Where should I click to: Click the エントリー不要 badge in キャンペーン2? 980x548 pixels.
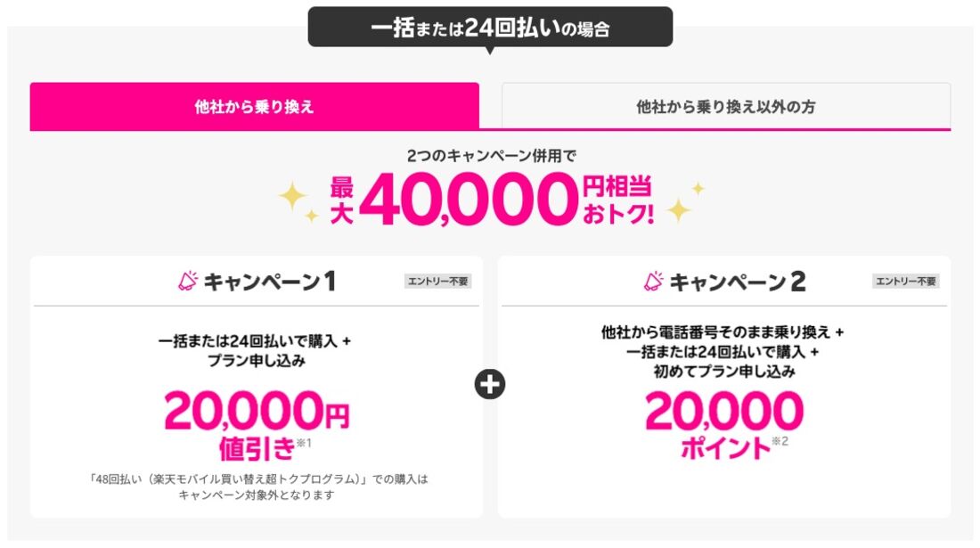(x=904, y=282)
